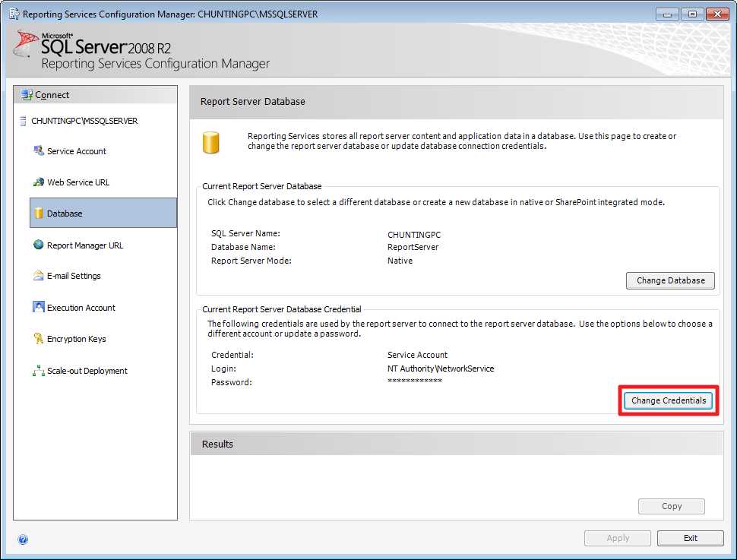This screenshot has height=560, width=737.
Task: Click the Report Server Mode value Native
Action: 400,261
